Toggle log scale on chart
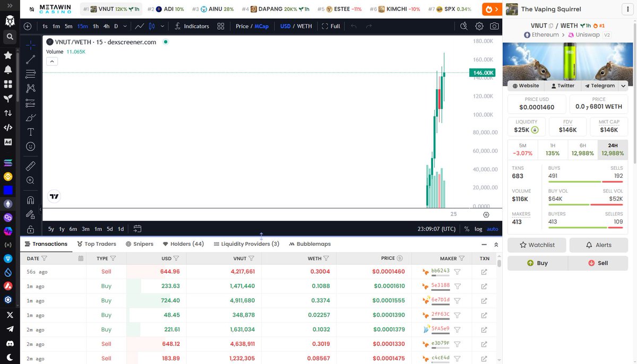The height and width of the screenshot is (364, 637). click(x=478, y=229)
